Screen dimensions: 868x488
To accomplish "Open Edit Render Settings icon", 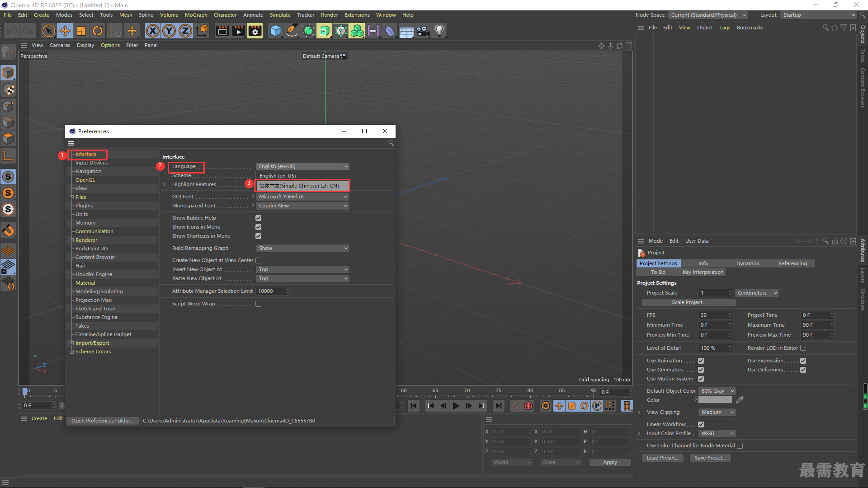I will point(255,31).
